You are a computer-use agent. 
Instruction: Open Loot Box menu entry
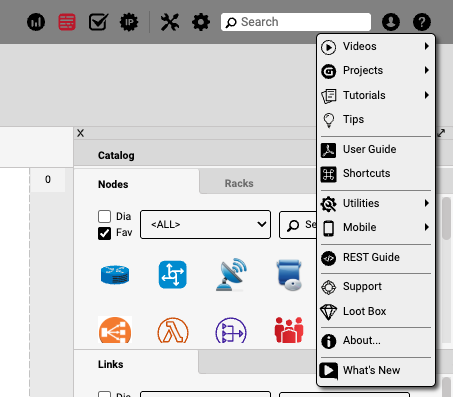pos(376,311)
